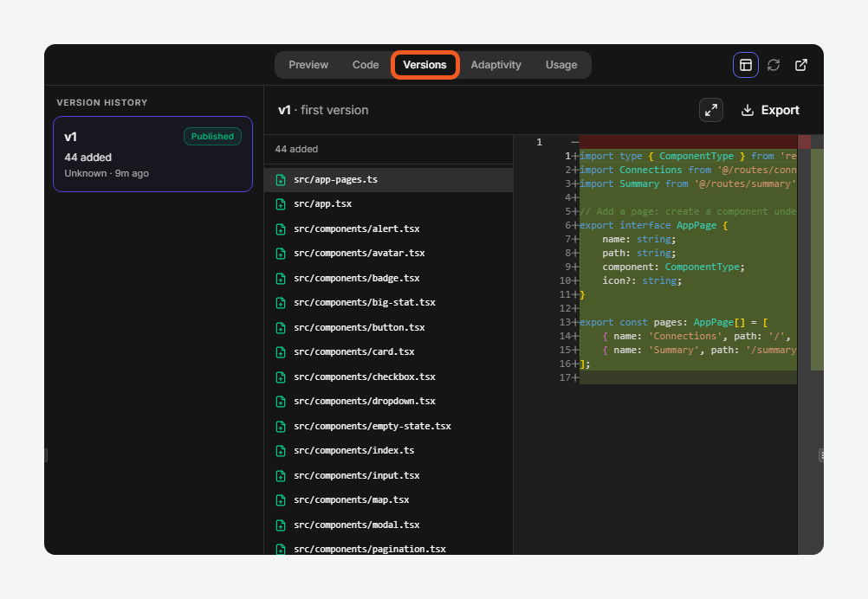The width and height of the screenshot is (868, 599).
Task: Click 'export interface AppPage' code line
Action: pos(653,225)
